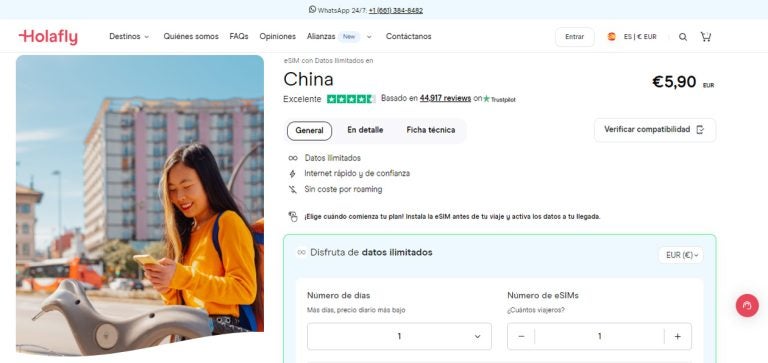Open the shopping cart icon
768x363 pixels.
705,37
